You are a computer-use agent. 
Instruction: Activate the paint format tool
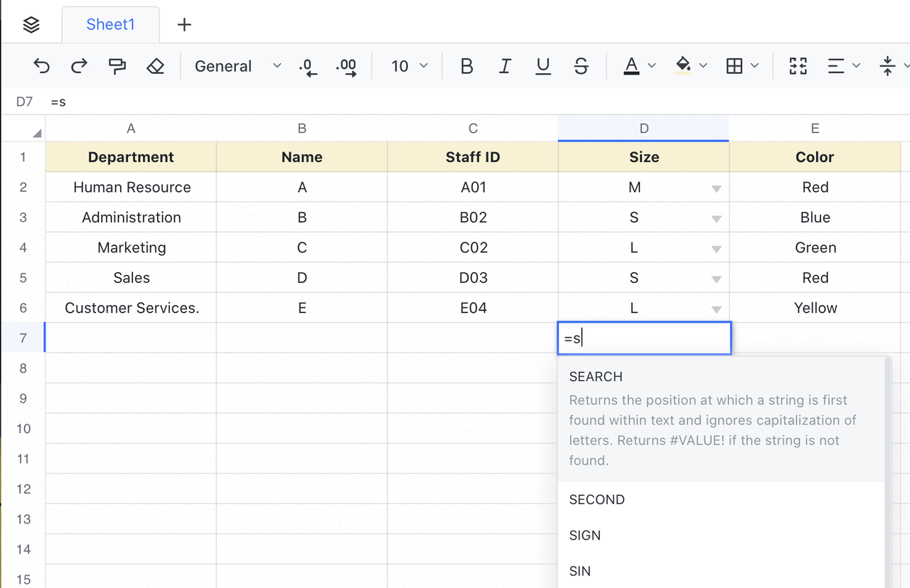(x=117, y=66)
